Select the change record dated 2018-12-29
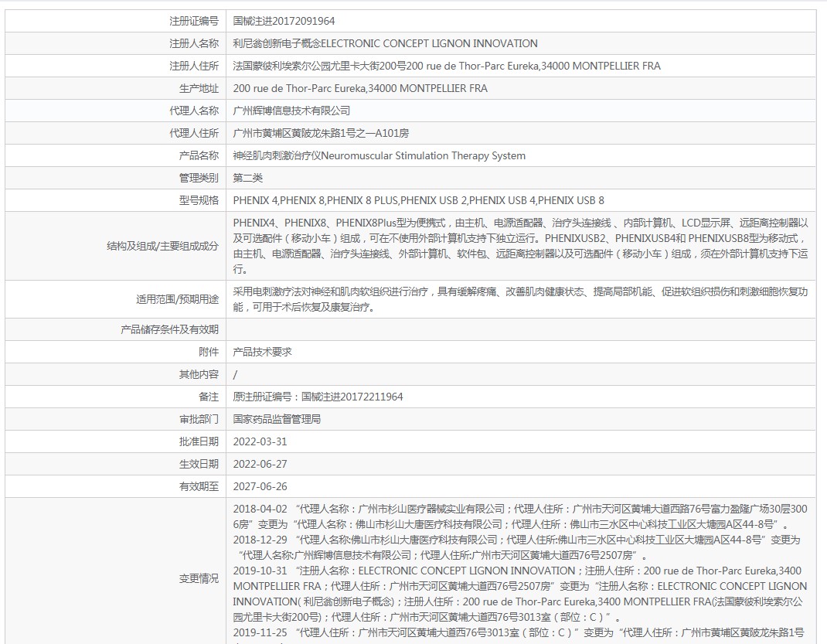 point(517,547)
